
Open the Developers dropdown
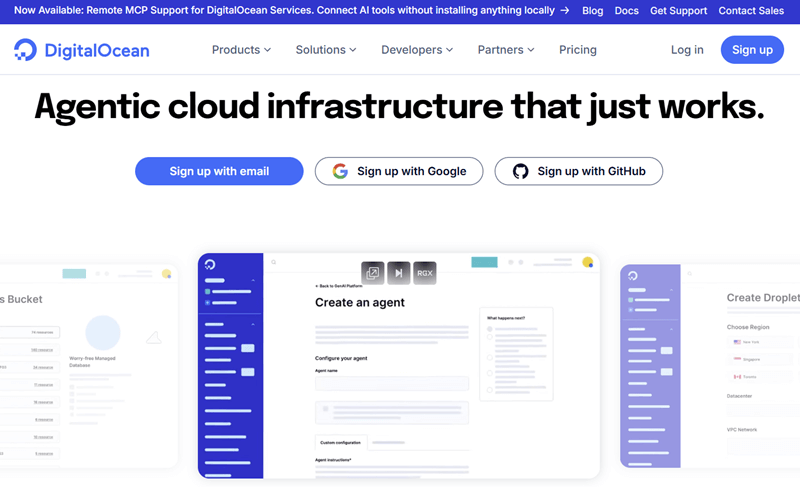(x=417, y=50)
